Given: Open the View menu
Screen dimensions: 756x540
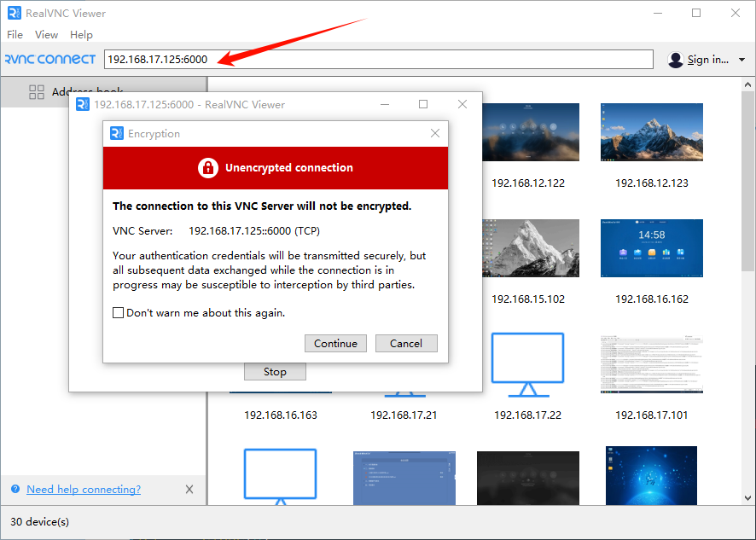Looking at the screenshot, I should pos(46,35).
